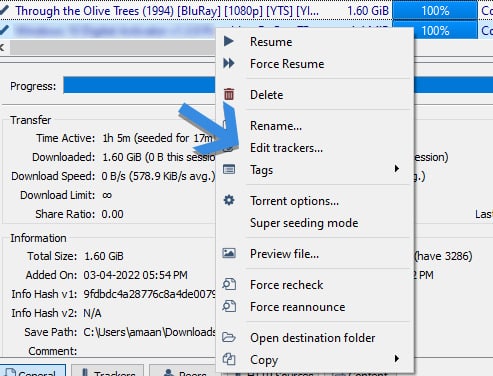Click the 1.60 GiB size cell in list

pos(368,11)
